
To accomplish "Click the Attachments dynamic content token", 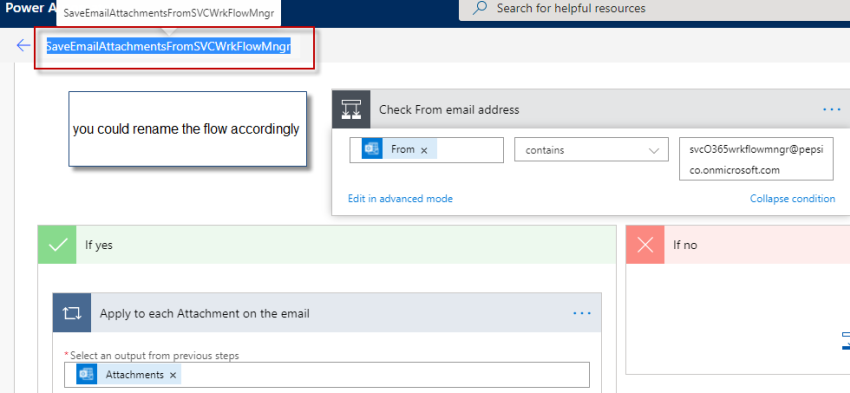I will [x=129, y=375].
